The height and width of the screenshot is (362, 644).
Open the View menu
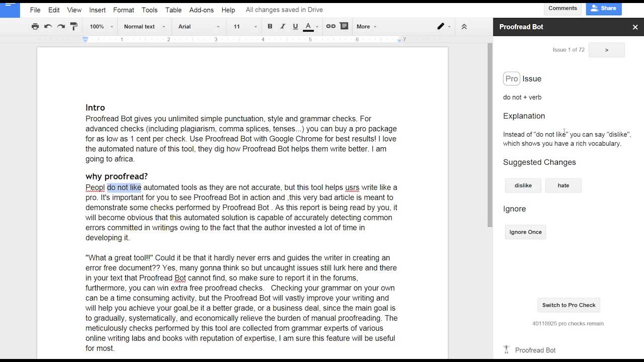point(74,10)
